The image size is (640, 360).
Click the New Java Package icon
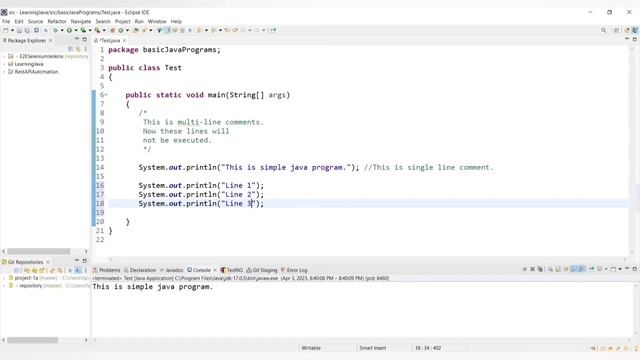click(113, 30)
